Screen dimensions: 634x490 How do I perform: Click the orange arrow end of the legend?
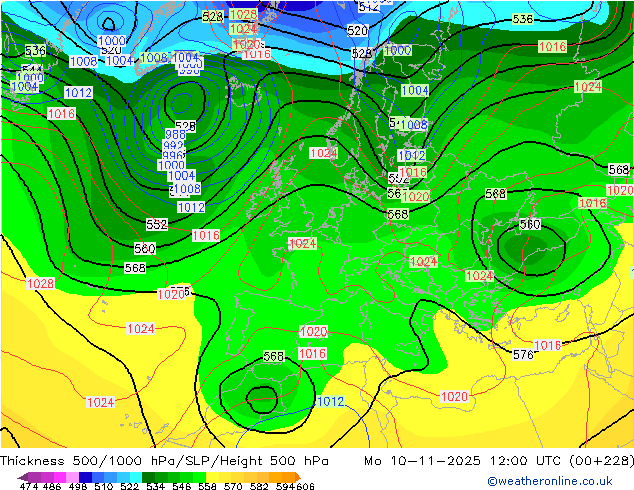point(298,477)
